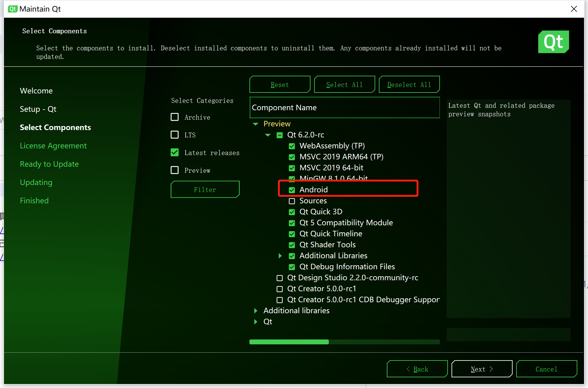Expand the top-level Additional libraries node

256,311
